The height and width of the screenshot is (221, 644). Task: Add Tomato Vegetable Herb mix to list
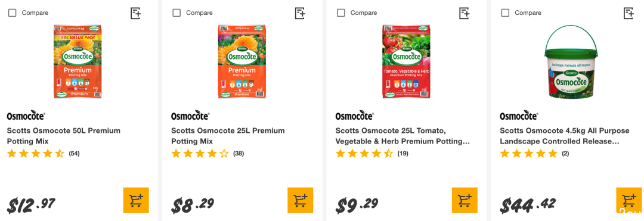click(x=465, y=13)
